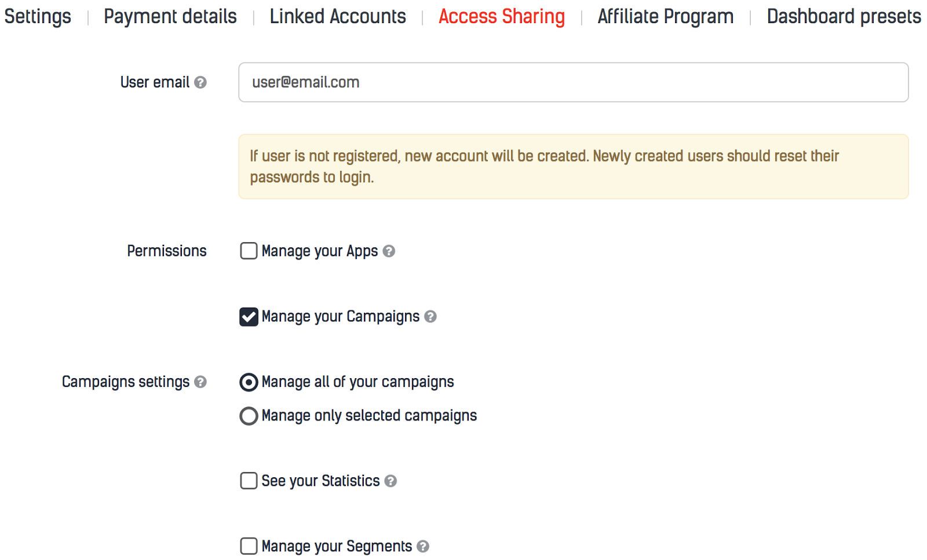
Task: Enable the Manage your Apps checkbox
Action: coord(249,251)
